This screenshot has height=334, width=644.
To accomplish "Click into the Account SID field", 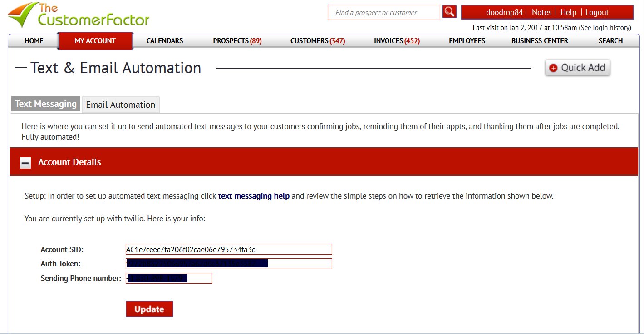I will (x=229, y=249).
